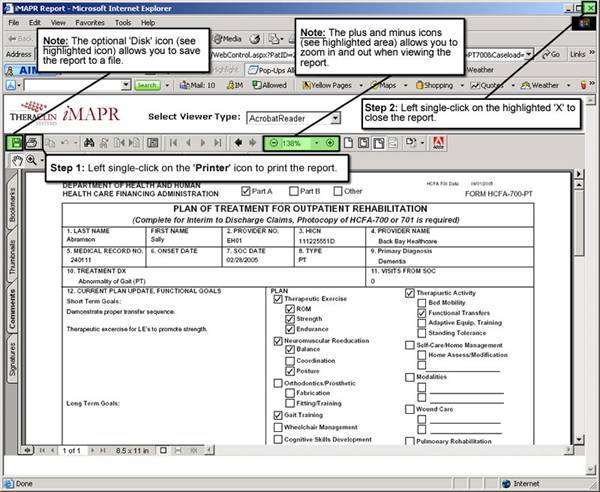Open the Favorites menu
Image resolution: width=600 pixels, height=492 pixels.
[x=90, y=23]
